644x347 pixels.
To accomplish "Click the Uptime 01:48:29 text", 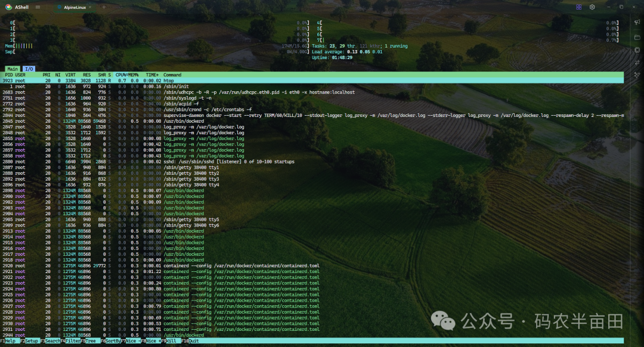I will (x=332, y=57).
